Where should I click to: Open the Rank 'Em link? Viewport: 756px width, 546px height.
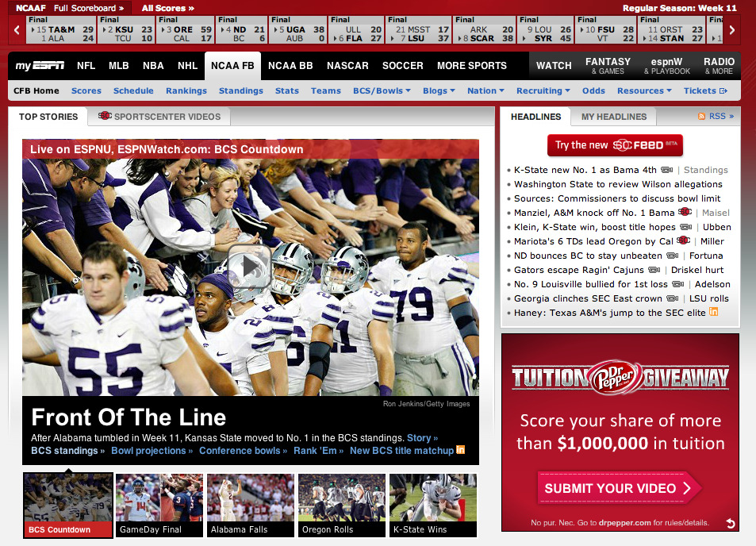(x=319, y=451)
